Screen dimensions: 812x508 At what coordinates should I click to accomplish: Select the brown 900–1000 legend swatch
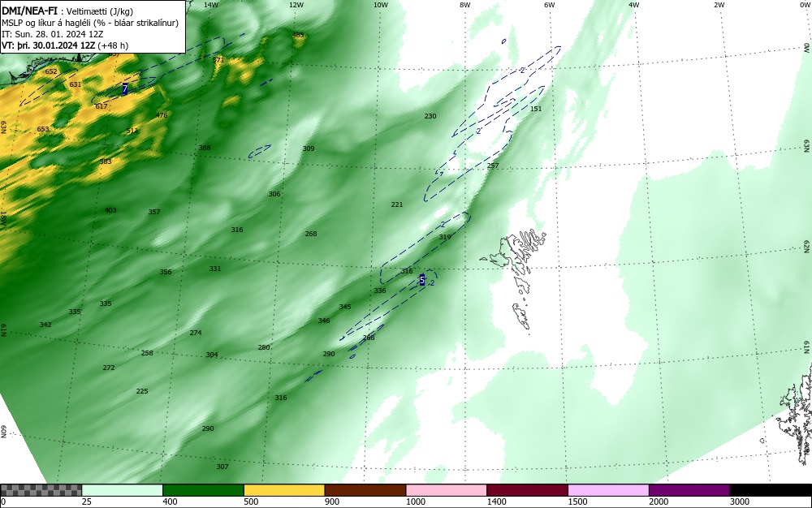click(x=365, y=490)
